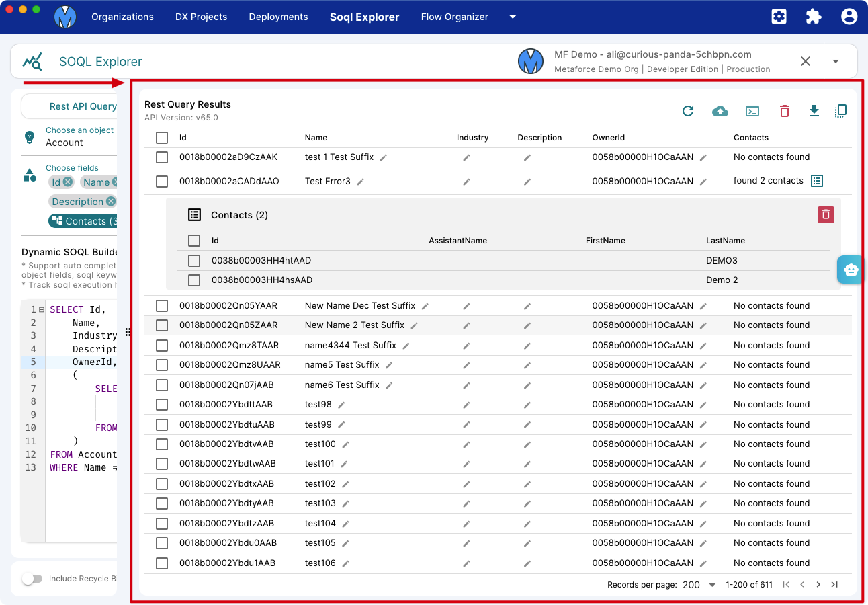Image resolution: width=868 pixels, height=605 pixels.
Task: Open the terminal console icon
Action: [752, 111]
